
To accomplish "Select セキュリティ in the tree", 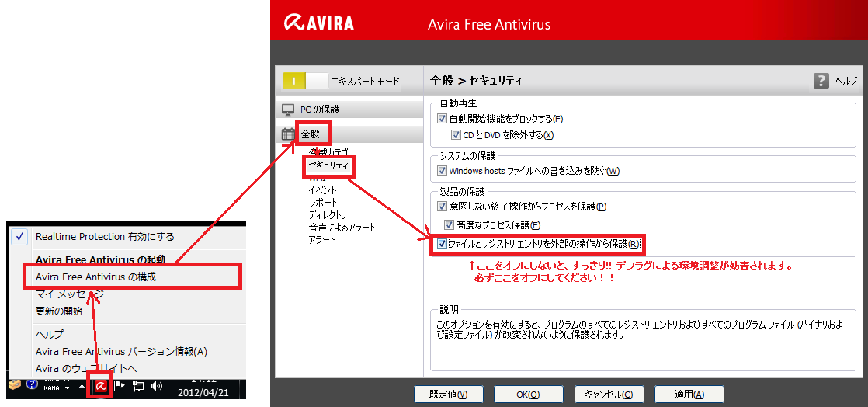I will [329, 165].
